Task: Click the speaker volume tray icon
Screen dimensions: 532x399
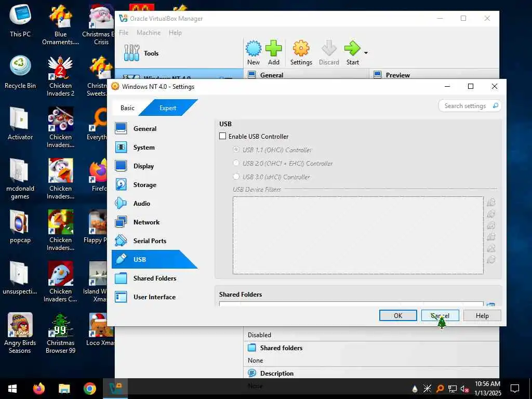Action: [464, 389]
